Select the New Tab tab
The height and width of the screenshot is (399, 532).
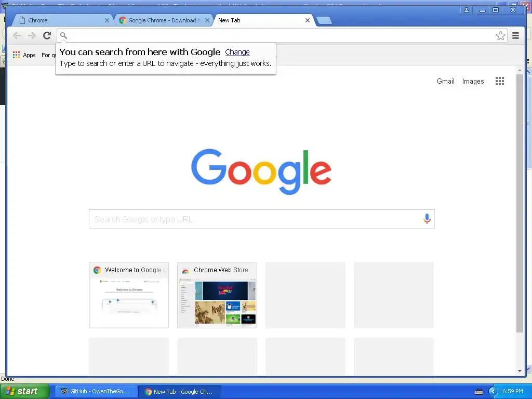pyautogui.click(x=263, y=20)
